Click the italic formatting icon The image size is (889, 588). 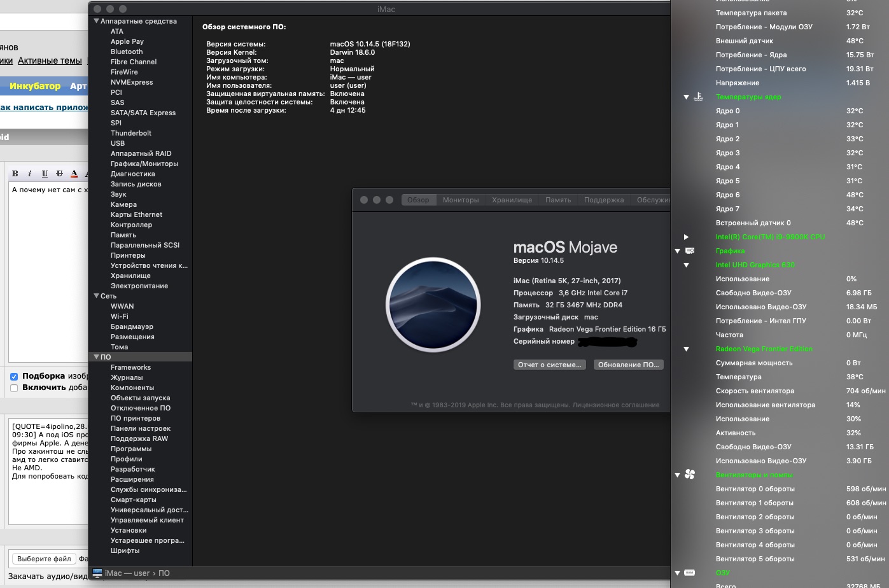point(30,174)
